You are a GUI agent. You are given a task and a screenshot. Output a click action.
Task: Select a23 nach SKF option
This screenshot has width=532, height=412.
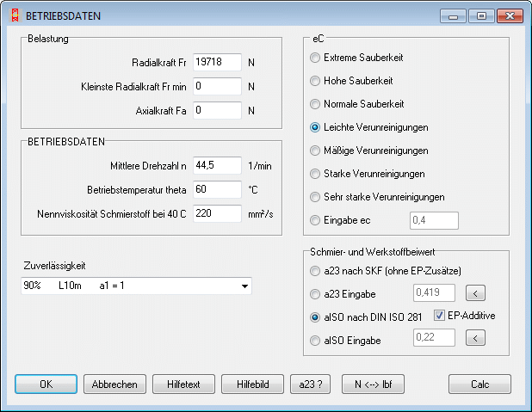(x=316, y=271)
